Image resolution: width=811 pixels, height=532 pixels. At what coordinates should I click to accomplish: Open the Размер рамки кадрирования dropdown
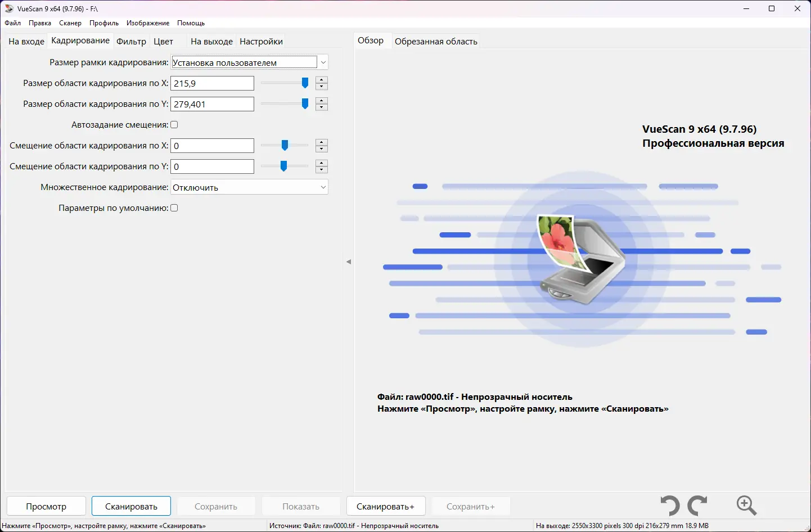tap(249, 62)
